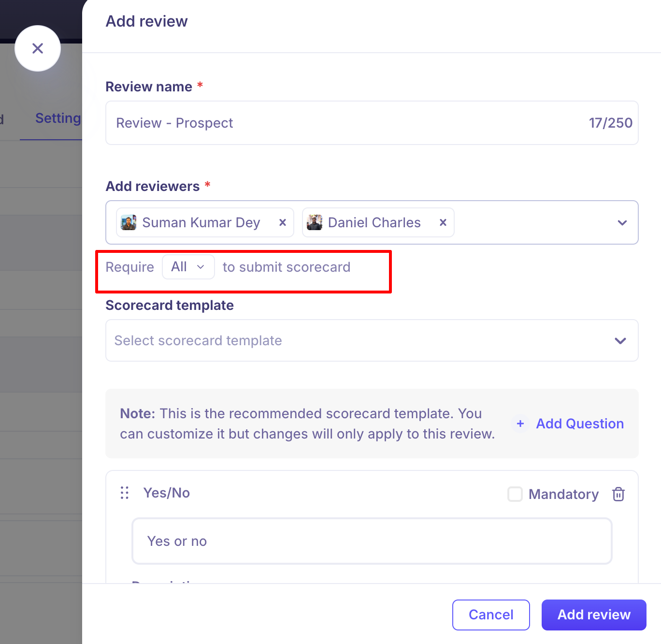Click Daniel Charles's avatar
The width and height of the screenshot is (661, 644).
point(315,222)
